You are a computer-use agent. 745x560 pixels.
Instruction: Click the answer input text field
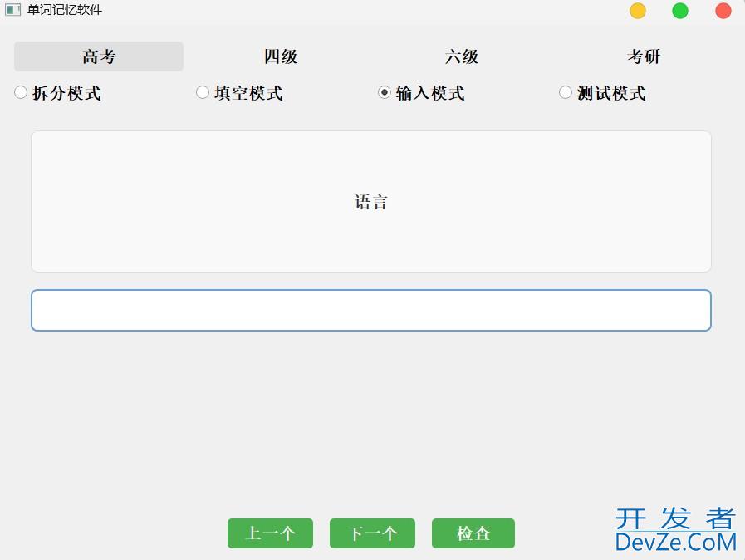pyautogui.click(x=371, y=311)
